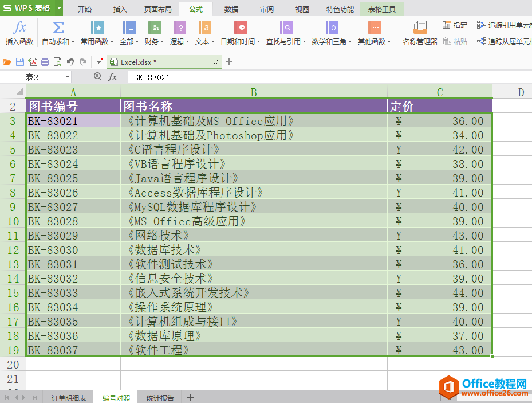Select cell 《VB语言程序设计》
This screenshot has height=403, width=532.
[254, 164]
